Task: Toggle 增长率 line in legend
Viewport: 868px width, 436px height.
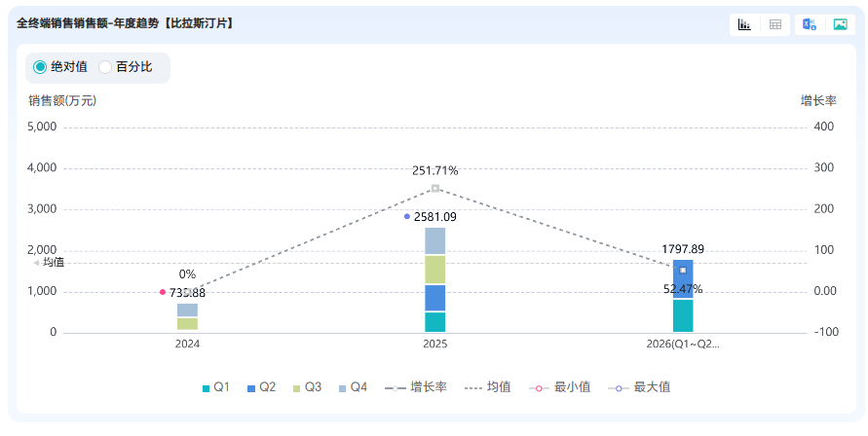Action: tap(416, 387)
